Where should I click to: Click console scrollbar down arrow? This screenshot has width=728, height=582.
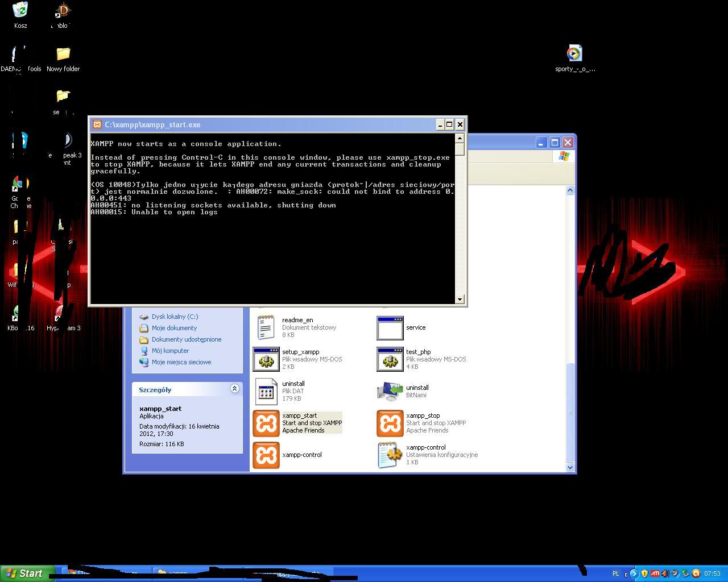pos(460,299)
